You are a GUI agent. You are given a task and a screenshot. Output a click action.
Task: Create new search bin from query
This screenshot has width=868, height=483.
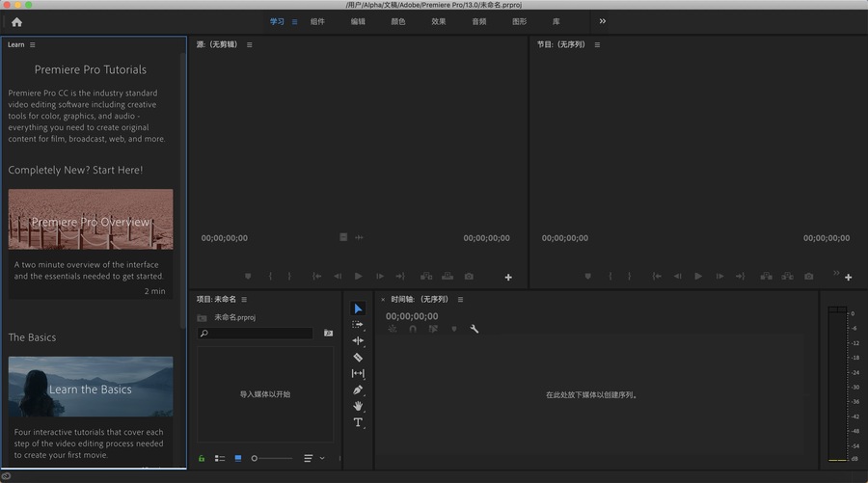tap(328, 333)
